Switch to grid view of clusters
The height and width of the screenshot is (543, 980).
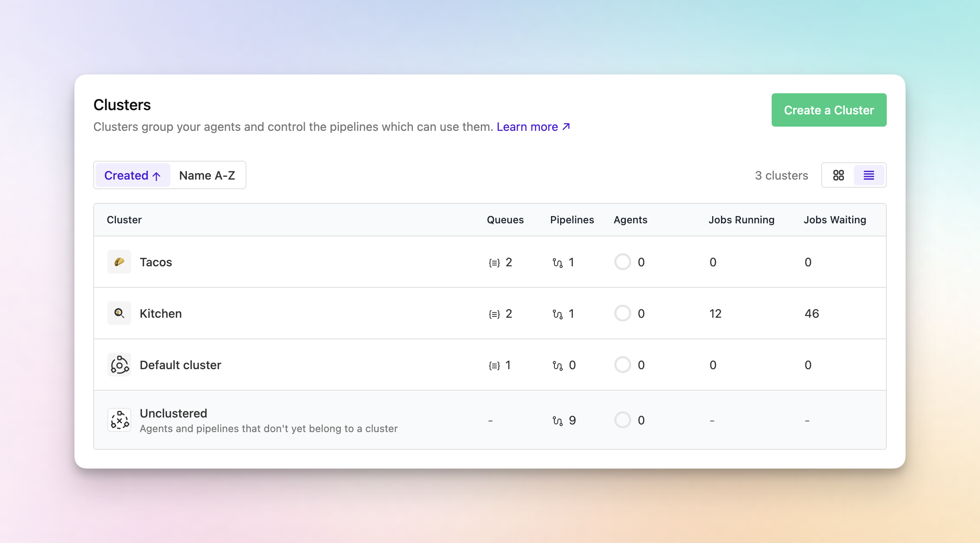pyautogui.click(x=838, y=175)
